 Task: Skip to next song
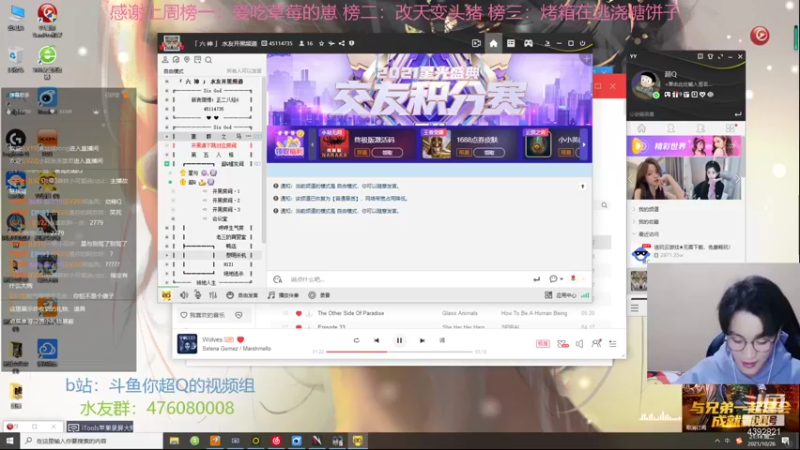(x=422, y=340)
